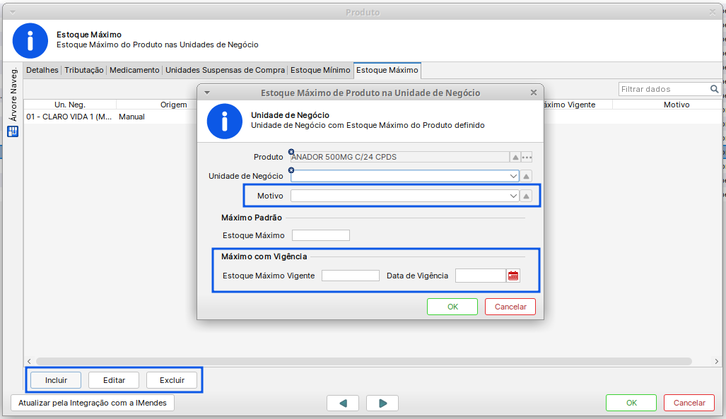Open the Data de Vigência calendar picker
The image size is (726, 419).
[513, 276]
